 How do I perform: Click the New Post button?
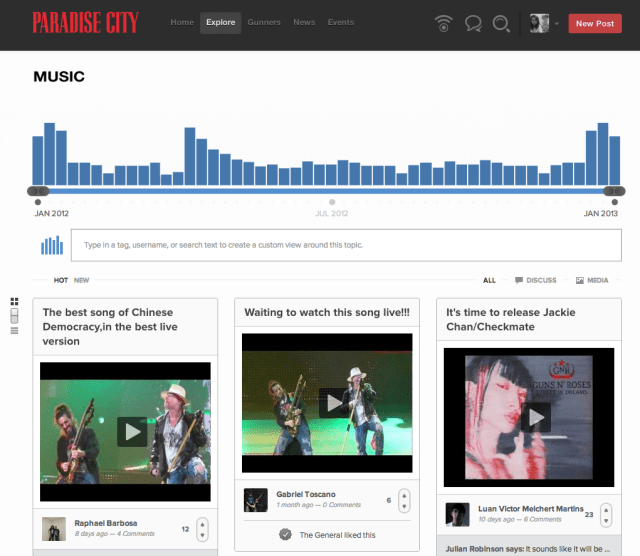(x=595, y=24)
